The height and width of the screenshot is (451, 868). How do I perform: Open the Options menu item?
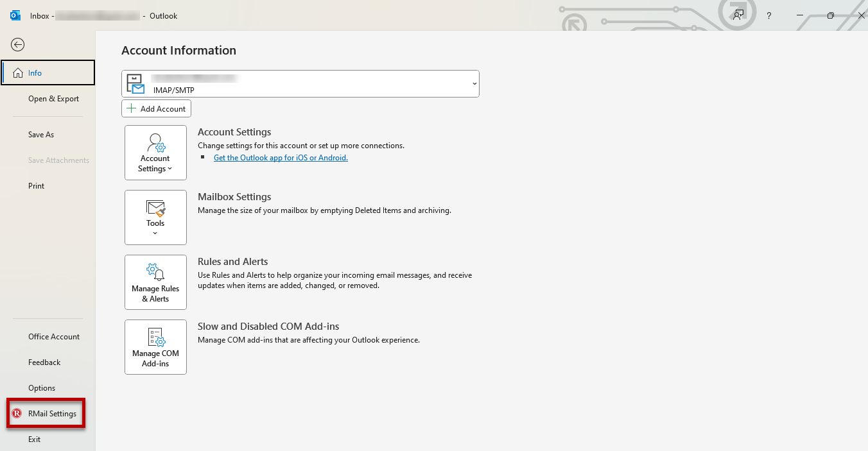[42, 388]
